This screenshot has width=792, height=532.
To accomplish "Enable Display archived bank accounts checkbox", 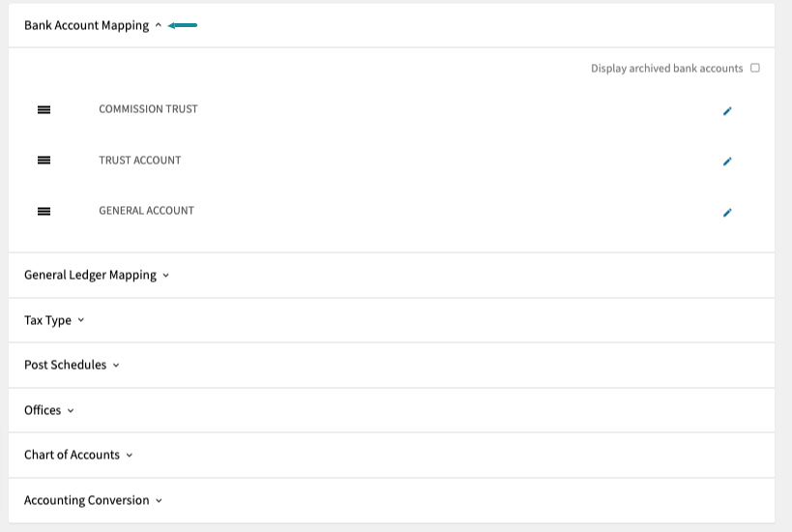I will (x=755, y=68).
